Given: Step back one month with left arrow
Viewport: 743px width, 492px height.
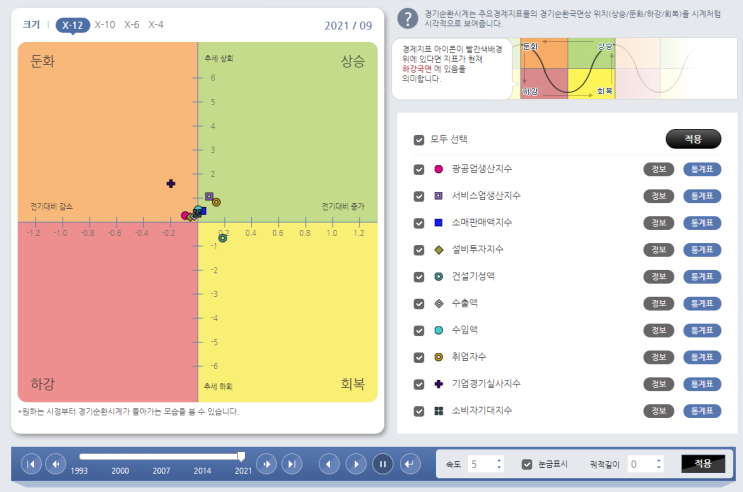Looking at the screenshot, I should (x=329, y=464).
